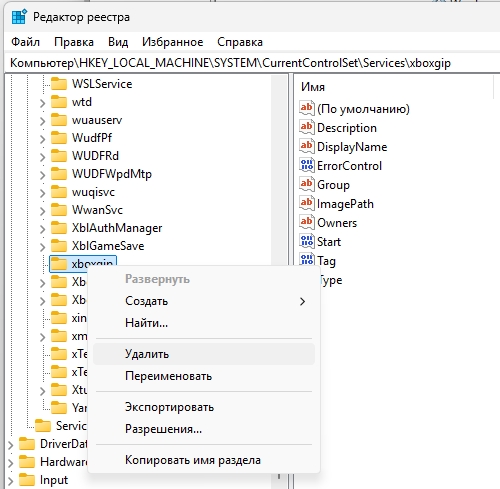Click the wuauserv folder icon
Screen dimensions: 500x489
coord(59,120)
